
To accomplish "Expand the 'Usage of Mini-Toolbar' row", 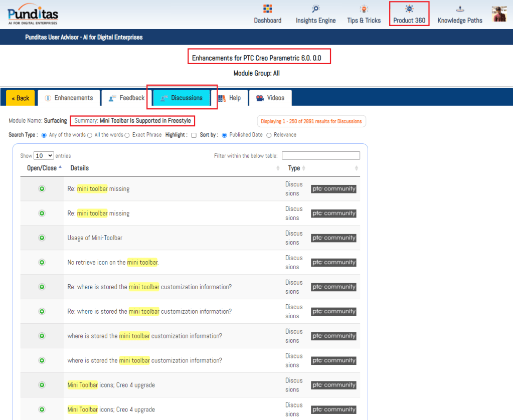I will click(42, 238).
